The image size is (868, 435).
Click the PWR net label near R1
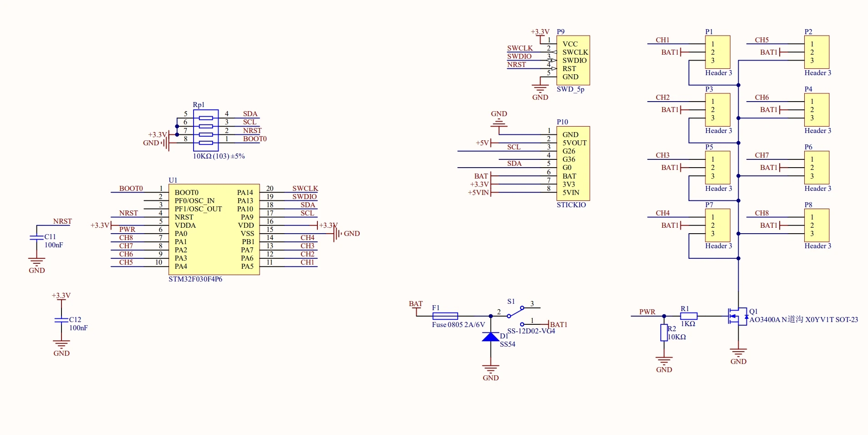647,312
